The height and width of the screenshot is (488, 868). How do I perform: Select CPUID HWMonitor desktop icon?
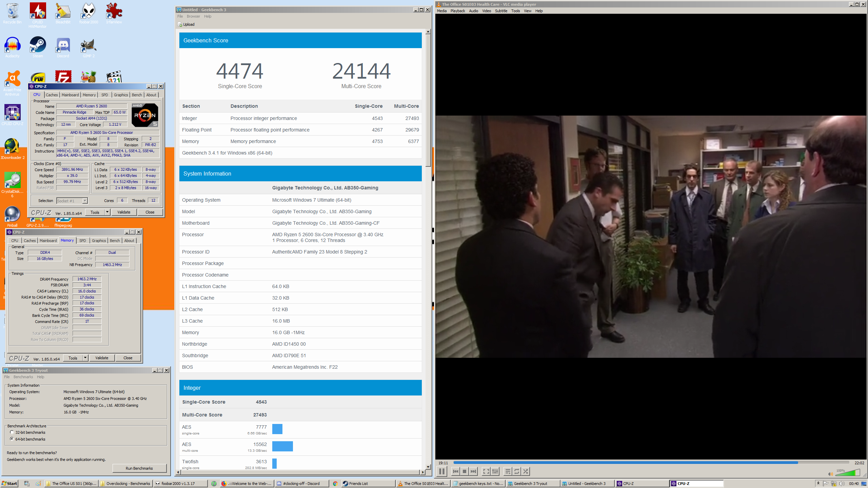click(x=38, y=16)
